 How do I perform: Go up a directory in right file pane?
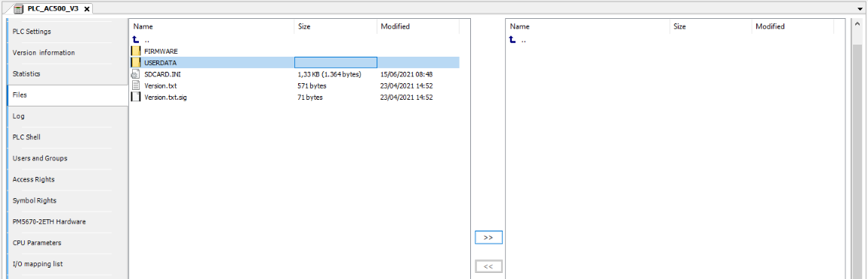pos(512,40)
